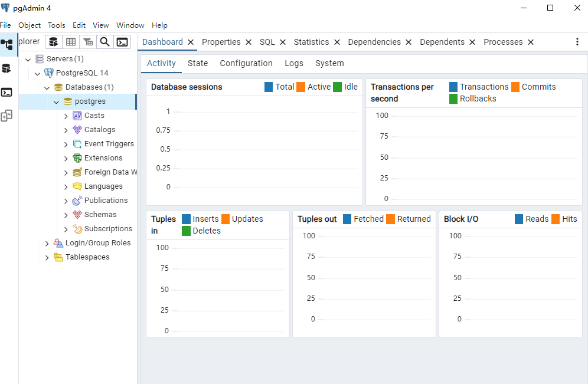
Task: Open the Tools menu
Action: point(56,25)
